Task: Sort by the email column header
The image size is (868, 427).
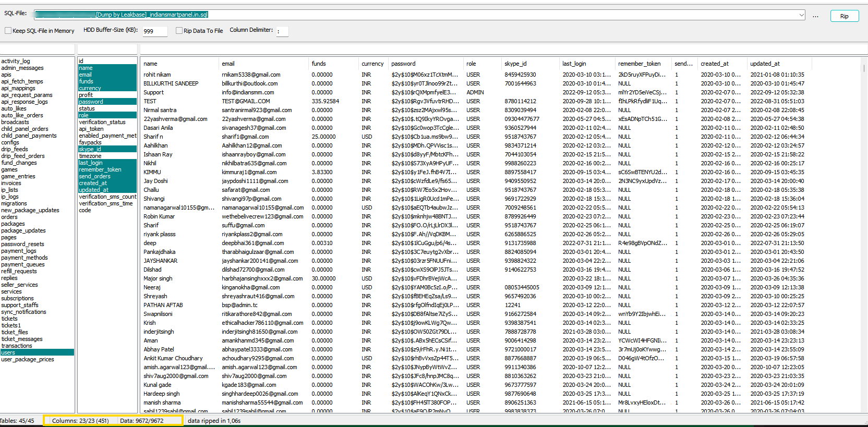Action: 263,64
